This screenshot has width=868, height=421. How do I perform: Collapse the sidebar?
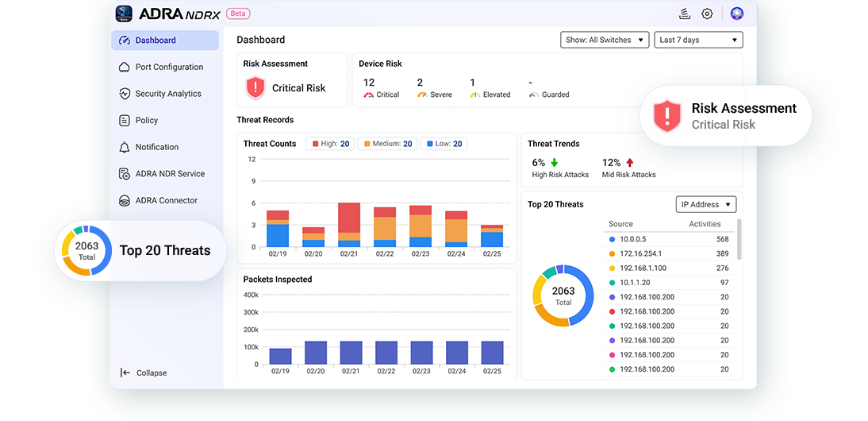144,373
